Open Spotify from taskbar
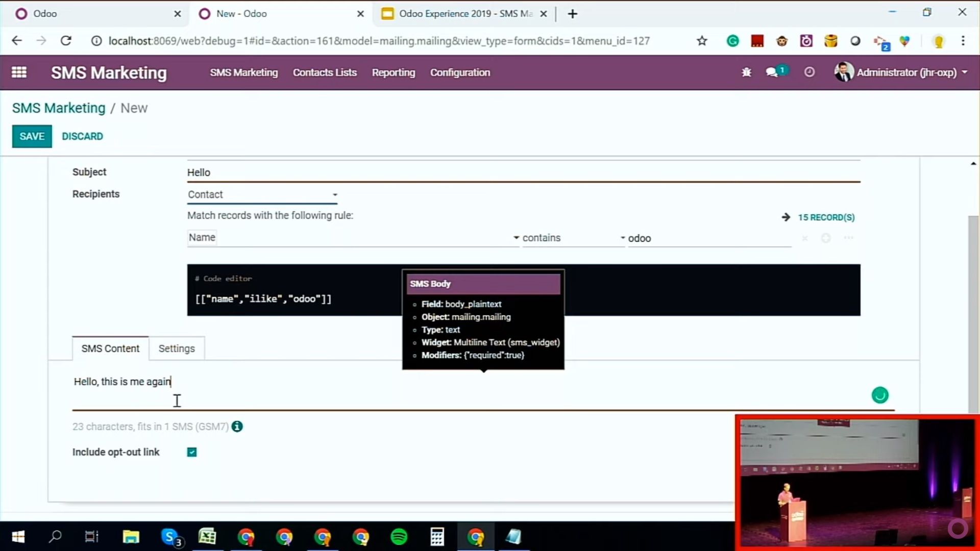Screen dimensions: 980x551 399,537
